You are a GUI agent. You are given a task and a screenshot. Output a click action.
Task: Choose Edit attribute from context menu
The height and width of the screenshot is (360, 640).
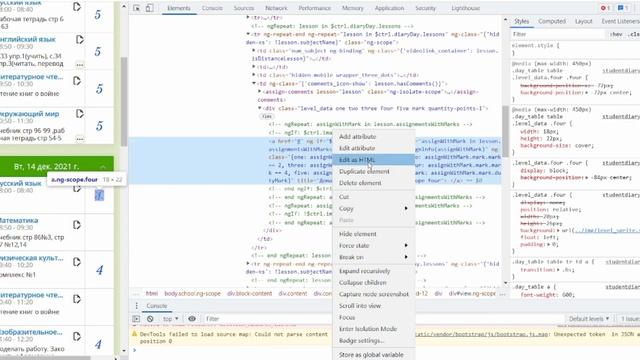(x=373, y=148)
